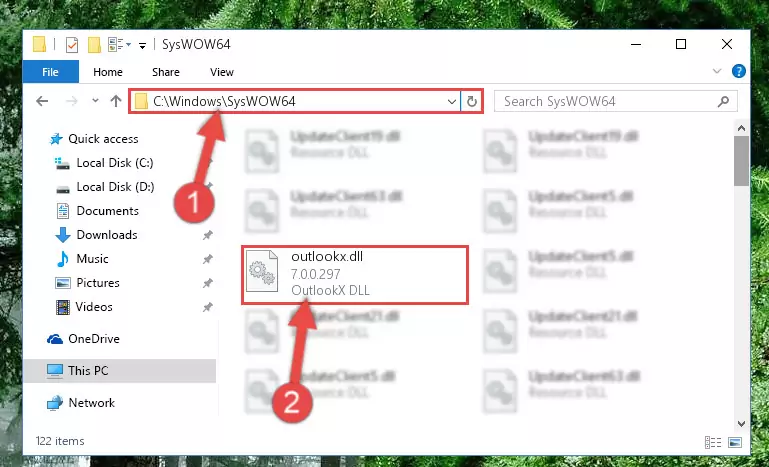Click the Pictures pin icon
The width and height of the screenshot is (769, 467).
click(208, 283)
